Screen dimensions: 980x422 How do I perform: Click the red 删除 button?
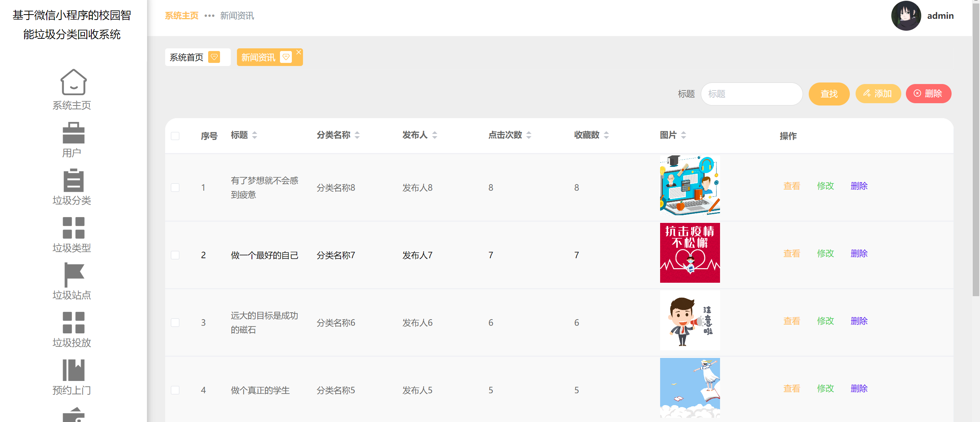pyautogui.click(x=928, y=94)
